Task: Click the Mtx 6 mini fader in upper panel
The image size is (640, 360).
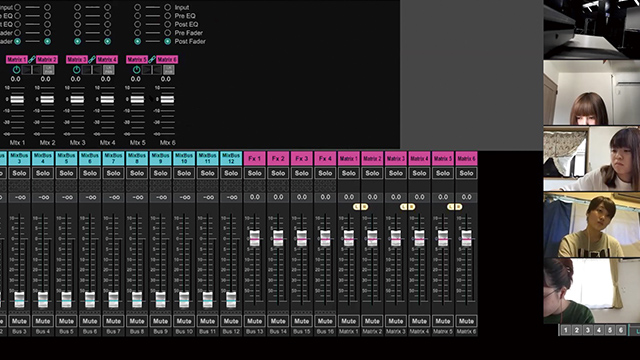Action: pos(167,99)
